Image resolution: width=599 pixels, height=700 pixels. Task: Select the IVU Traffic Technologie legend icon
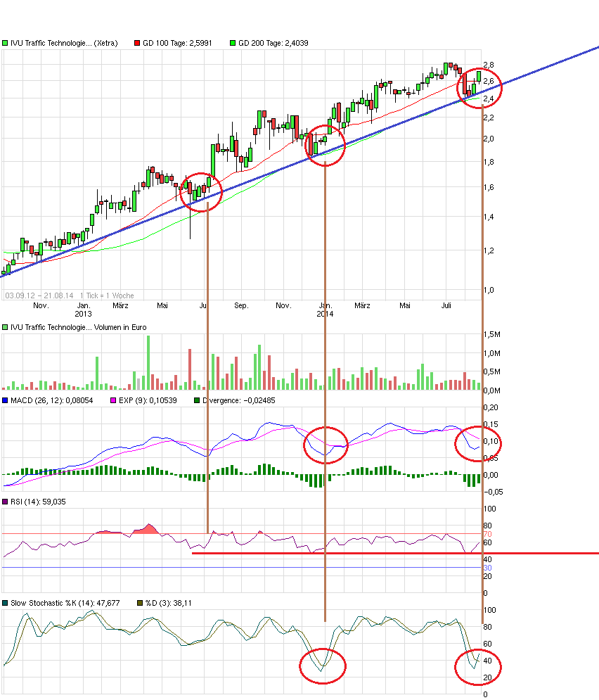click(x=6, y=43)
